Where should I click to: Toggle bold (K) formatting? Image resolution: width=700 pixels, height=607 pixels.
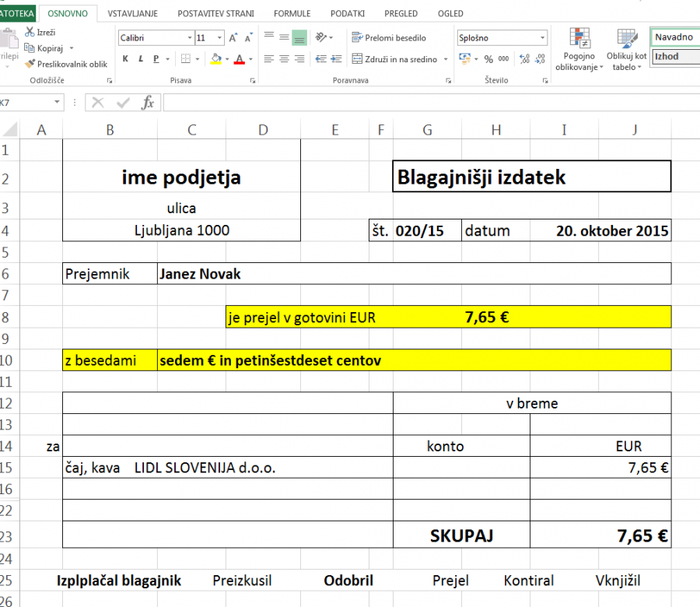coord(125,59)
